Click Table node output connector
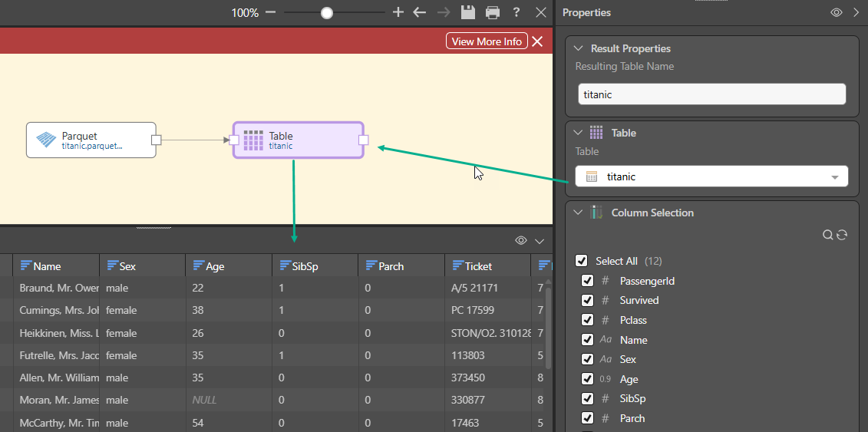Viewport: 868px width, 432px height. [363, 140]
